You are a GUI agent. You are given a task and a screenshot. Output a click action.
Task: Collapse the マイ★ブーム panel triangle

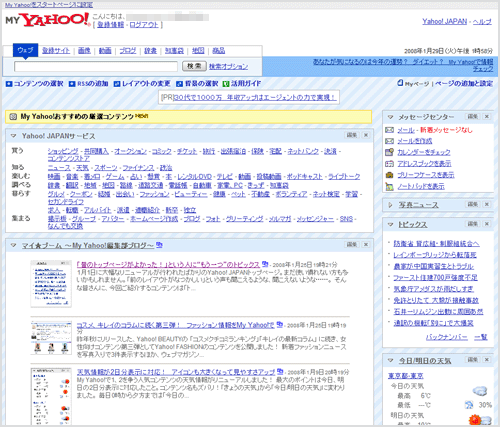click(13, 245)
